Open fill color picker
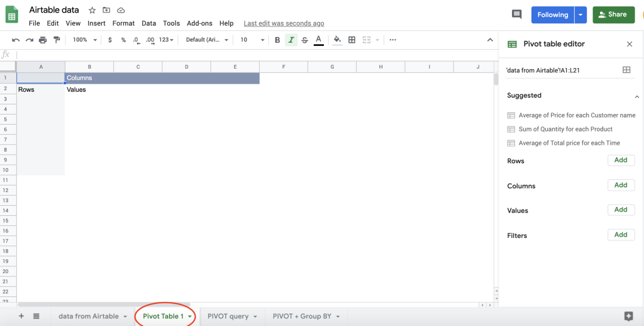644x326 pixels. pos(337,40)
